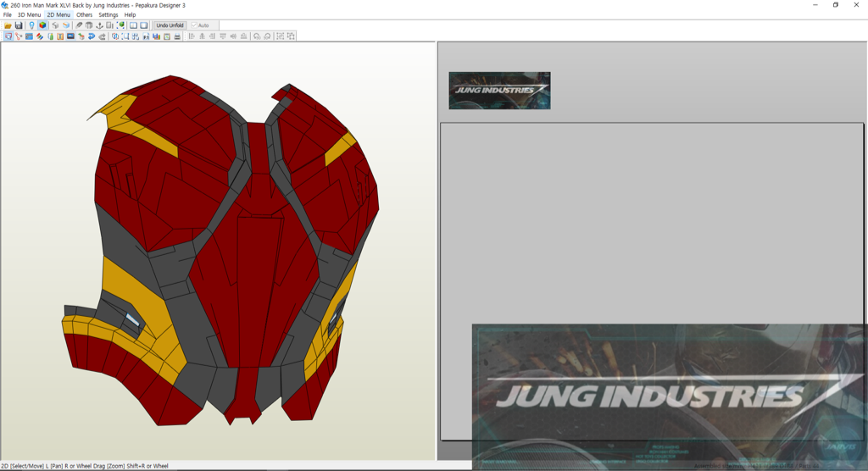The width and height of the screenshot is (868, 471).
Task: Click the green cube with blue corner handles
Action: [x=121, y=25]
